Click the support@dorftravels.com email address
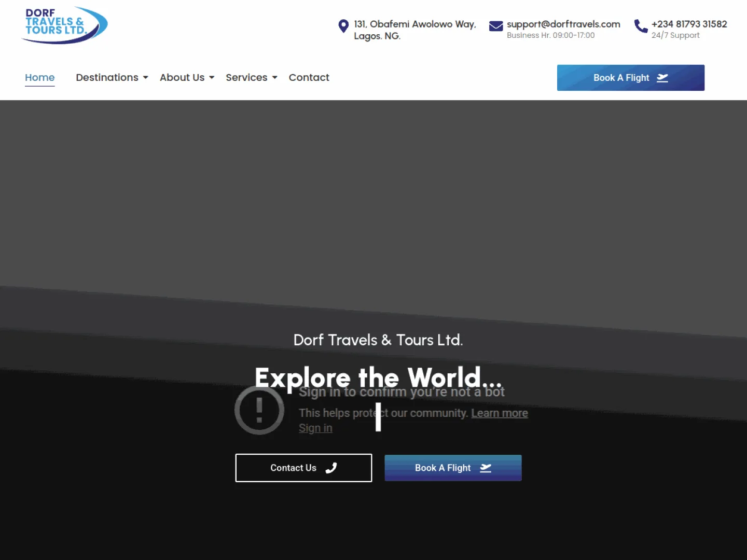The image size is (747, 560). click(563, 24)
